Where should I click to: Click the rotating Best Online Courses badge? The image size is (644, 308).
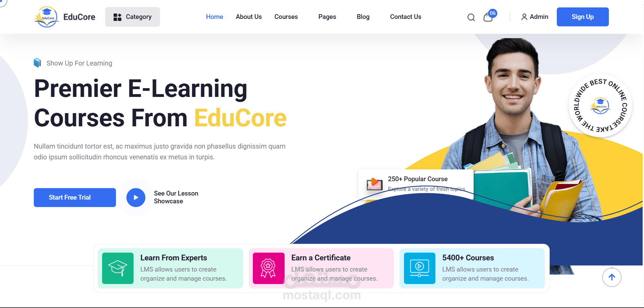click(600, 105)
